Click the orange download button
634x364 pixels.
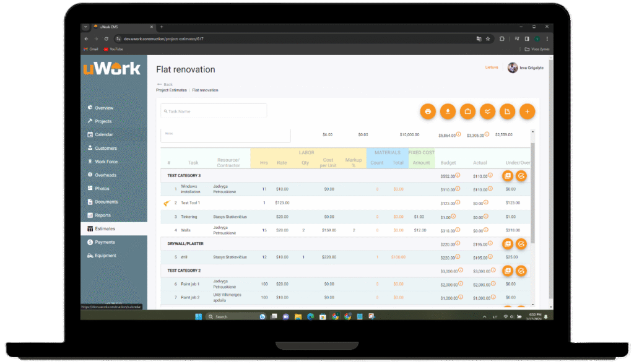click(x=448, y=111)
